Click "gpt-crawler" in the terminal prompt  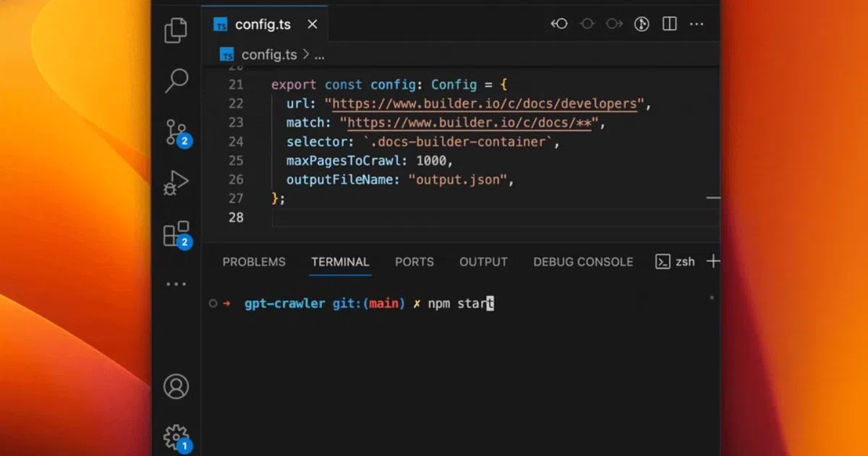(x=285, y=304)
